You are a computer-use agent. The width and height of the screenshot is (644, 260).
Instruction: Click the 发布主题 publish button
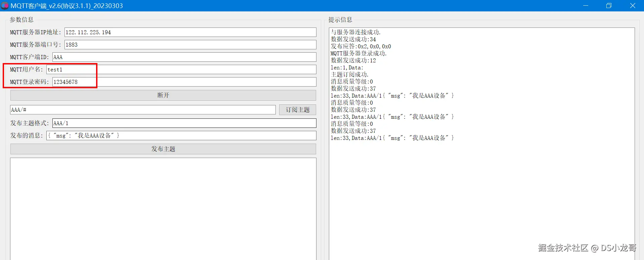[163, 149]
